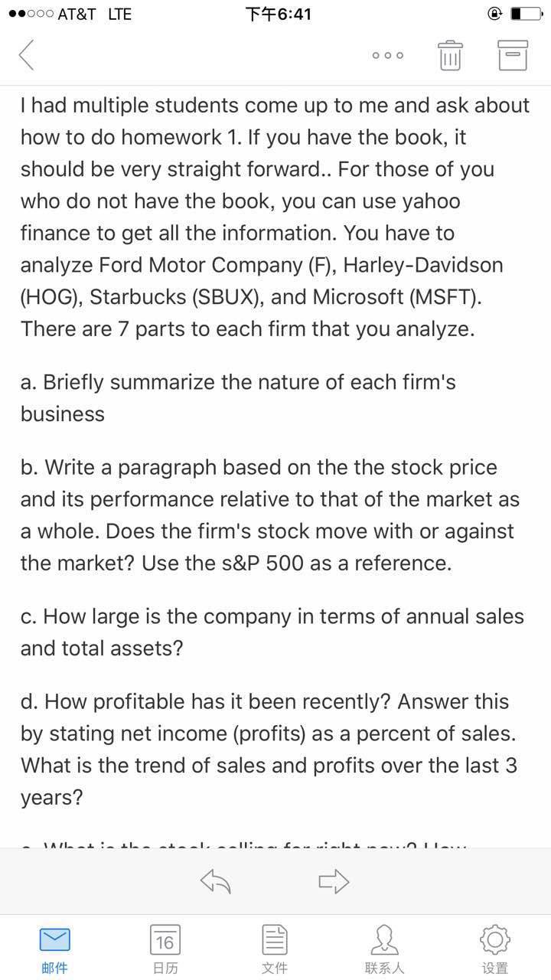Tap item d about recent profitability
The width and height of the screenshot is (551, 980).
(269, 750)
